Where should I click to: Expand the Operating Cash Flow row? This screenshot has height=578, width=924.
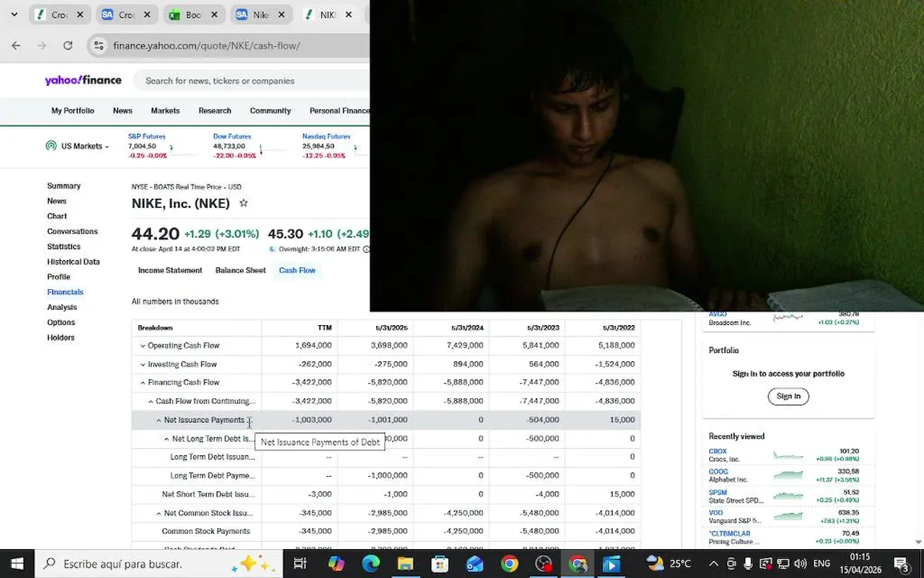pos(143,346)
